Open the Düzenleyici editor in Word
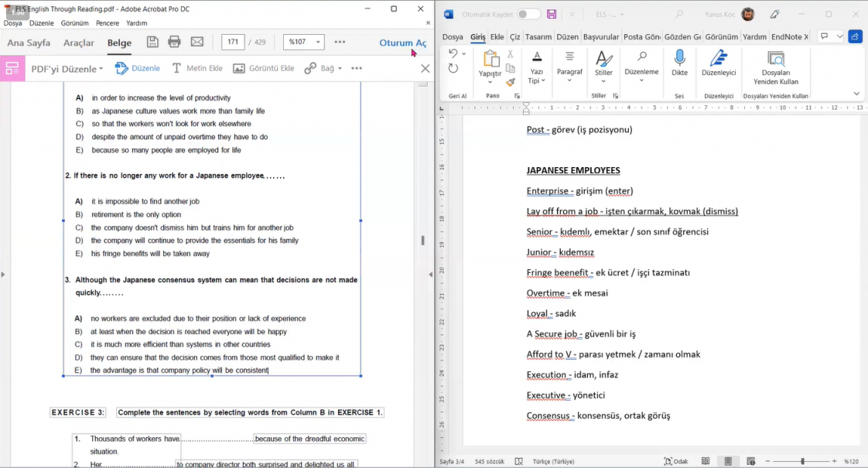 pos(719,62)
